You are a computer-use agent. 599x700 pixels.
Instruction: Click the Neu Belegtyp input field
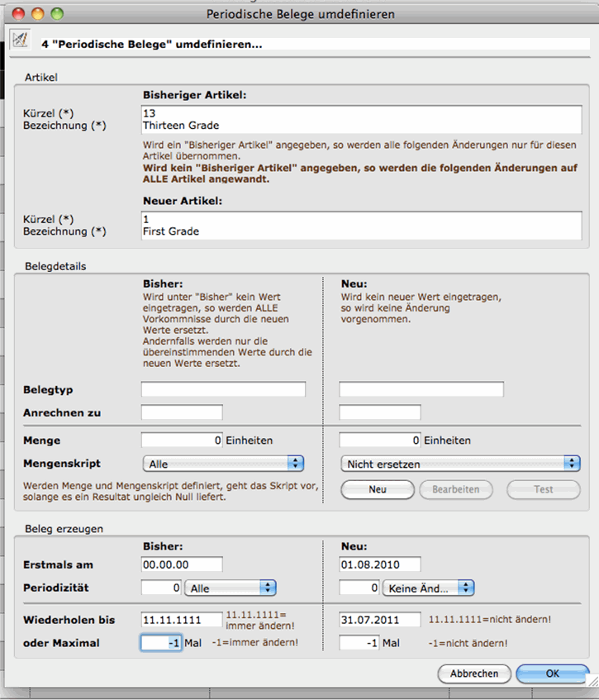[421, 389]
